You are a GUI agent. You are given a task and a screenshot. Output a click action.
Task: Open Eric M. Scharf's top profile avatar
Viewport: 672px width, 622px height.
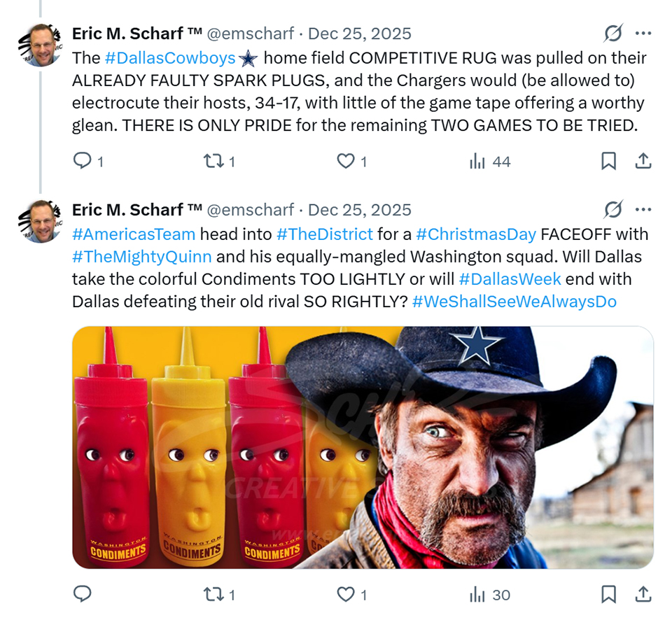[x=43, y=45]
